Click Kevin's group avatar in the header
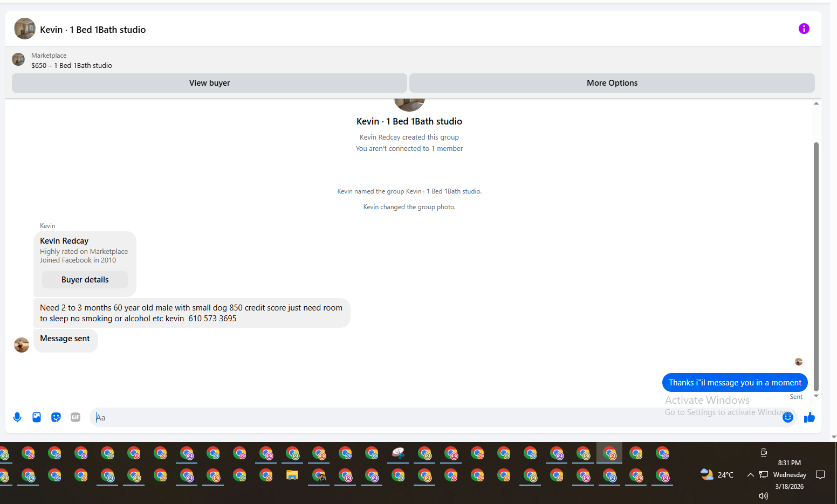 pos(25,29)
